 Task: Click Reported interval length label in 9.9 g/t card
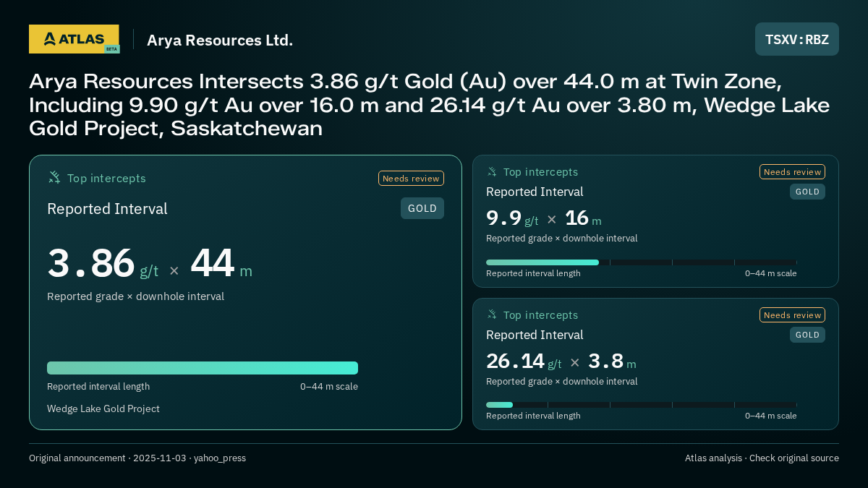click(533, 273)
